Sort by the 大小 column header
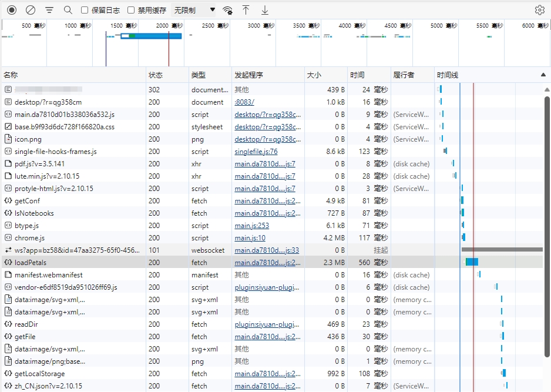The height and width of the screenshot is (392, 551). click(314, 75)
